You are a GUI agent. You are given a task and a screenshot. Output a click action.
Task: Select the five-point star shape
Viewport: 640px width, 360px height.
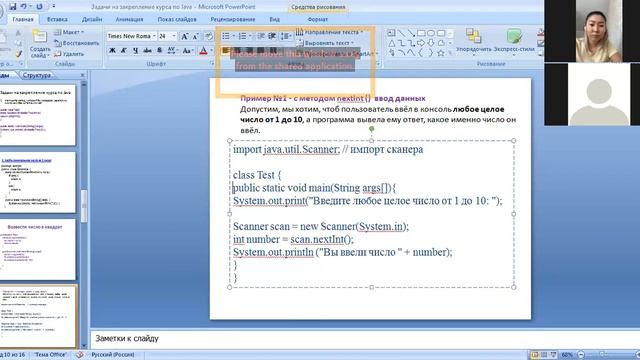[x=441, y=53]
